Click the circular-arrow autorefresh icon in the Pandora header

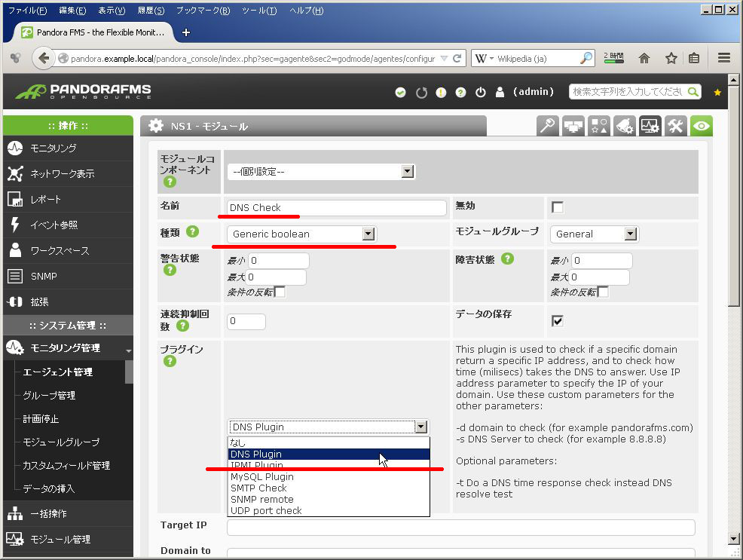pyautogui.click(x=421, y=93)
